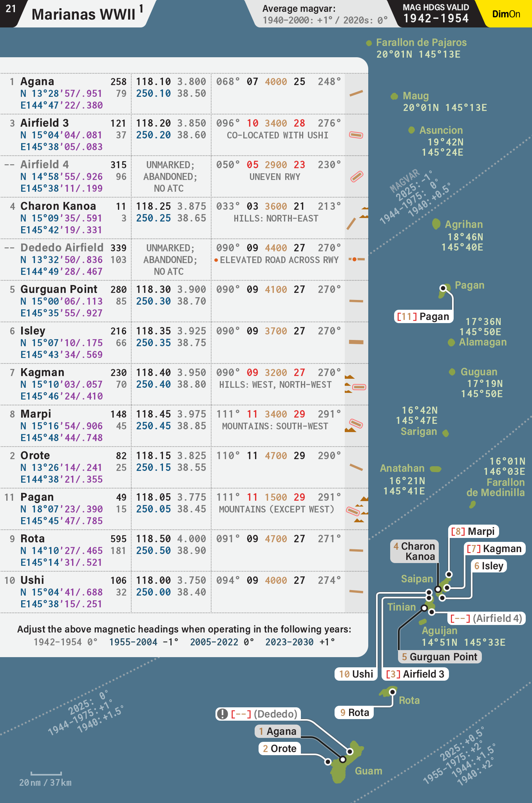This screenshot has width=532, height=803.
Task: Click the Agana runway diagram icon
Action: tap(356, 93)
